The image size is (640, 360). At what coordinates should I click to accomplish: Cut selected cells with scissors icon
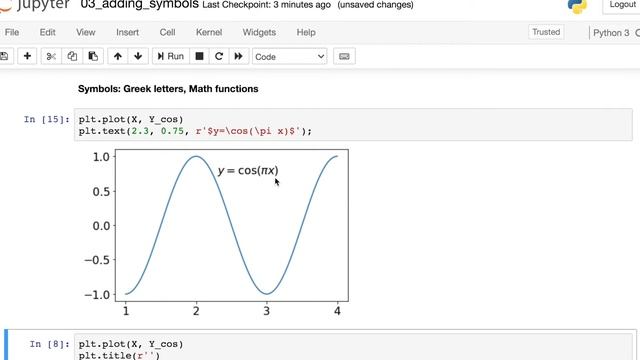(51, 56)
